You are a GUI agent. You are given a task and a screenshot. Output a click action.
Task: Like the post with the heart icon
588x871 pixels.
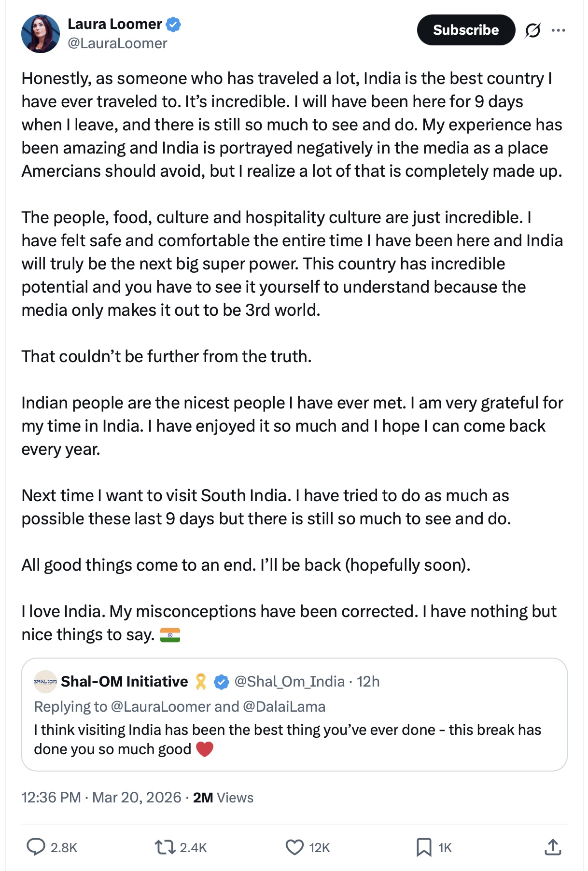point(294,847)
